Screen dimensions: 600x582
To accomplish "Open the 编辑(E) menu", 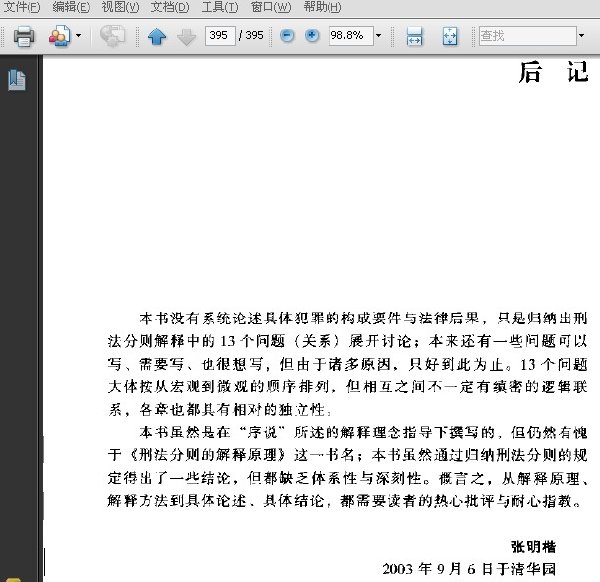I will (71, 7).
